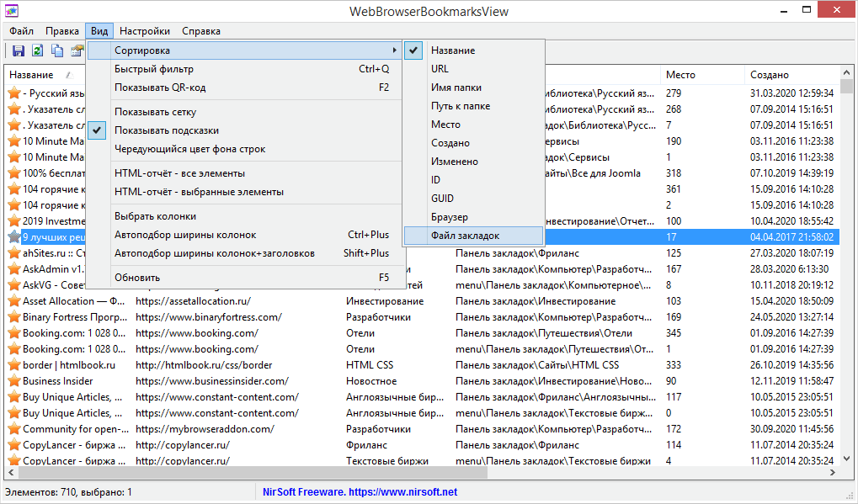
Task: Choose Автоподбор ширины колонок
Action: (245, 235)
